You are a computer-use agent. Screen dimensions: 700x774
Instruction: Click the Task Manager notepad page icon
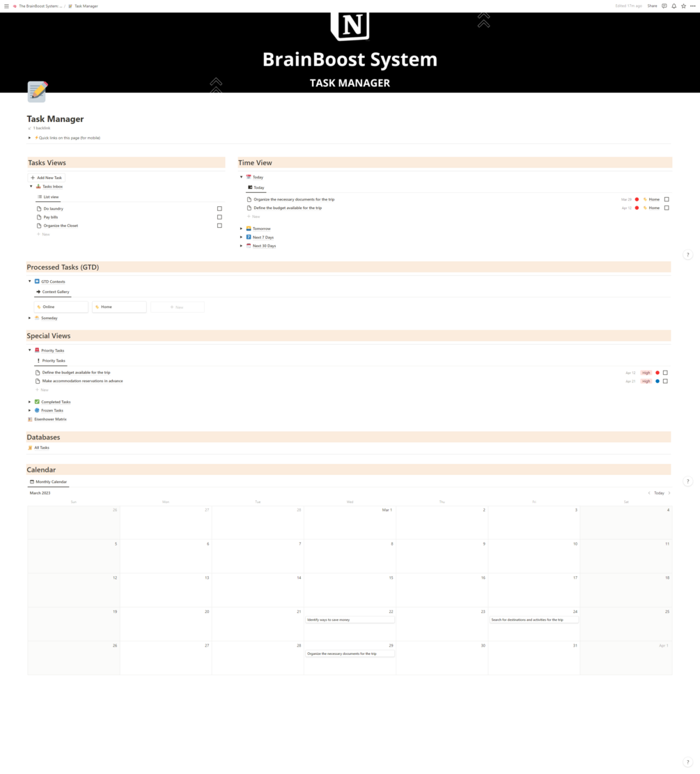pyautogui.click(x=37, y=92)
